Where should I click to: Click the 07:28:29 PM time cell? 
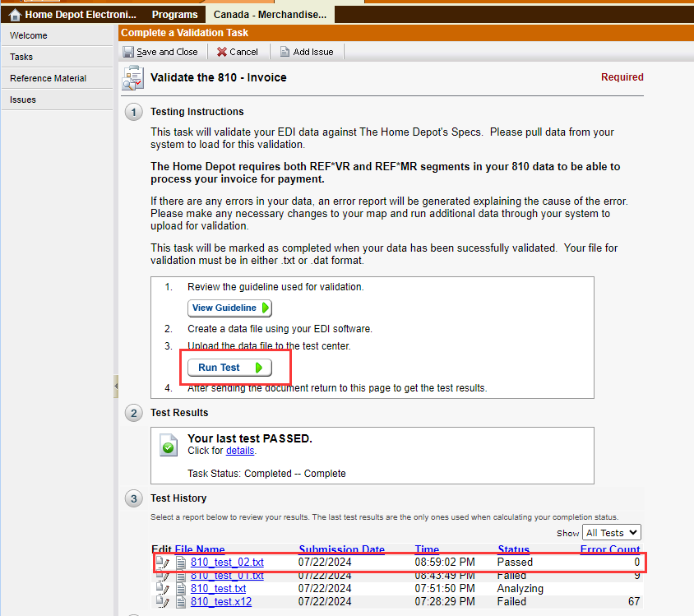(445, 602)
